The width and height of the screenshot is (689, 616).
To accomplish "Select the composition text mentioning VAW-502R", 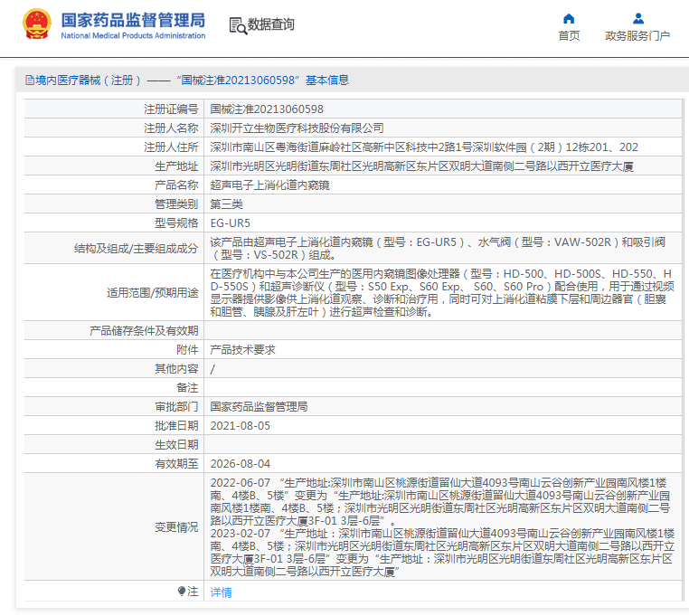I will 438,249.
